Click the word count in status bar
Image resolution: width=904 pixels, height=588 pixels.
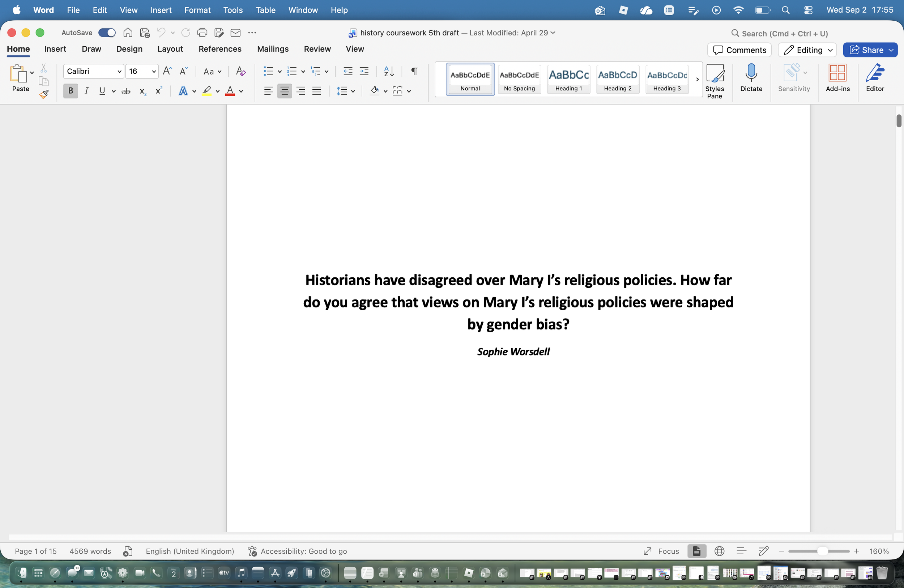click(x=90, y=551)
